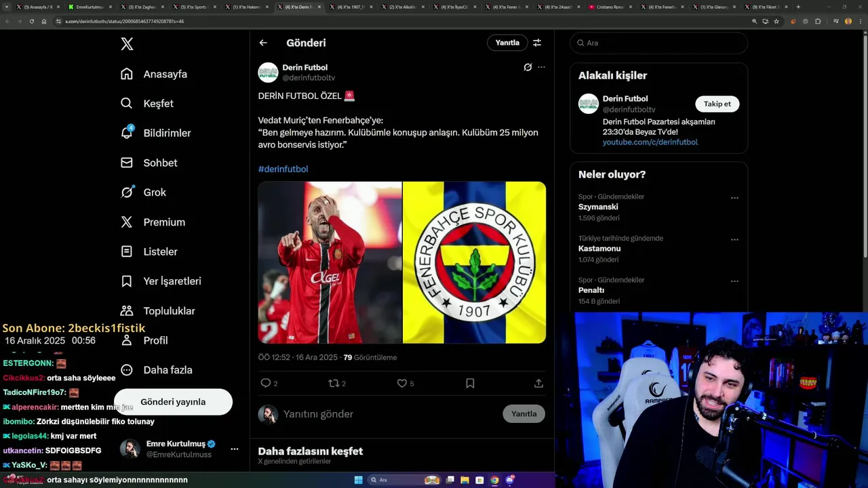Like the post with heart icon
Image resolution: width=868 pixels, height=488 pixels.
[x=401, y=383]
